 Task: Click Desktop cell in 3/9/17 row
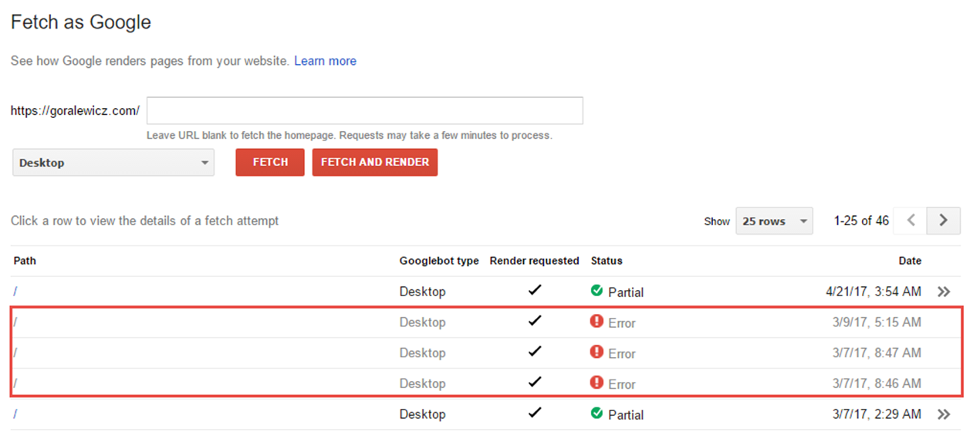[x=422, y=322]
